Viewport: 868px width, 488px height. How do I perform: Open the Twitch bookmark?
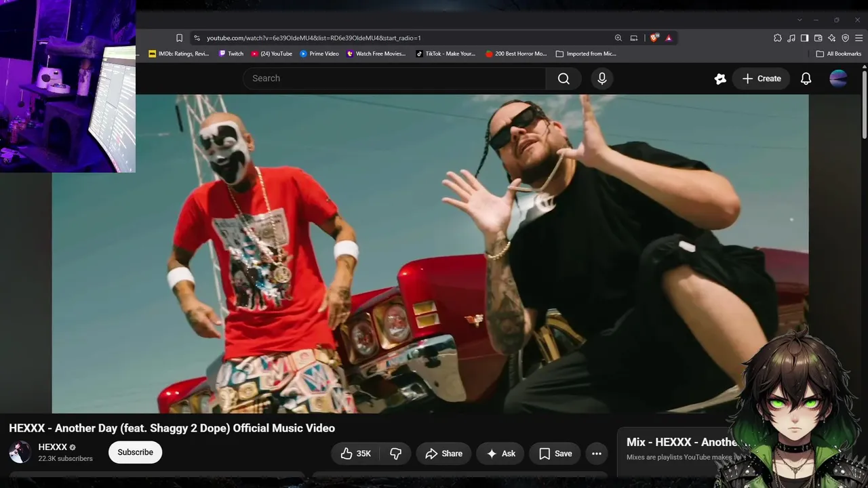pyautogui.click(x=231, y=54)
